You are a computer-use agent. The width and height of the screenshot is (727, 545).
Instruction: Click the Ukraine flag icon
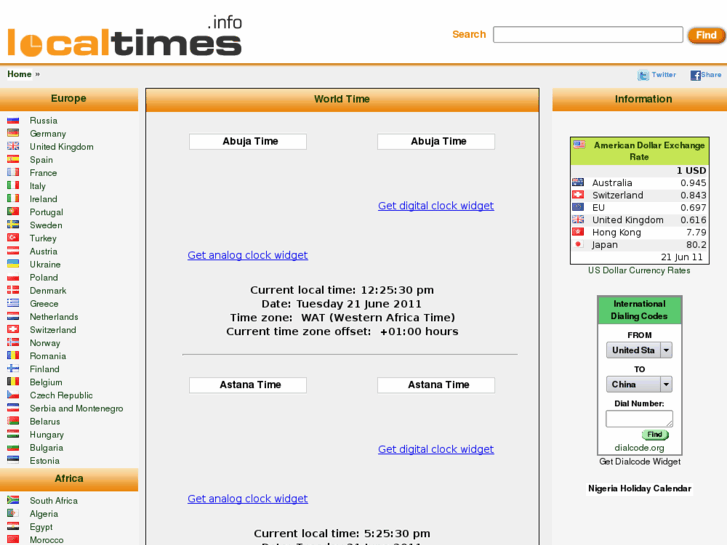(13, 264)
